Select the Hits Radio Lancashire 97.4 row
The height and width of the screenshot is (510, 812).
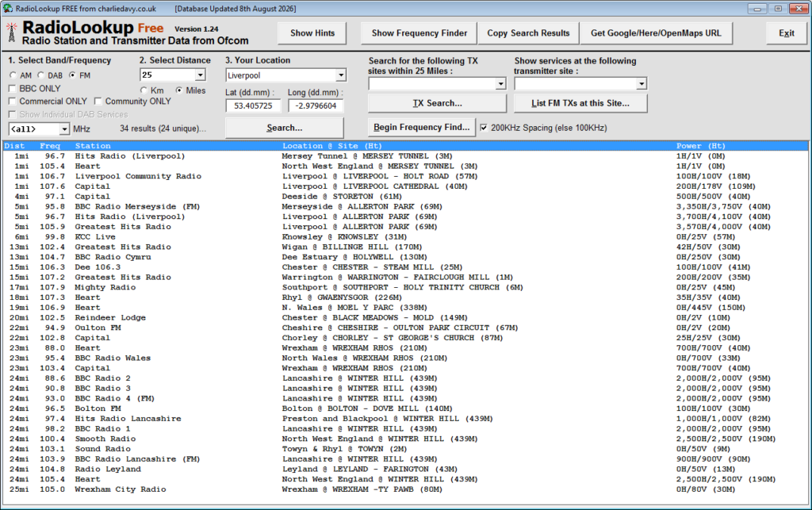405,418
